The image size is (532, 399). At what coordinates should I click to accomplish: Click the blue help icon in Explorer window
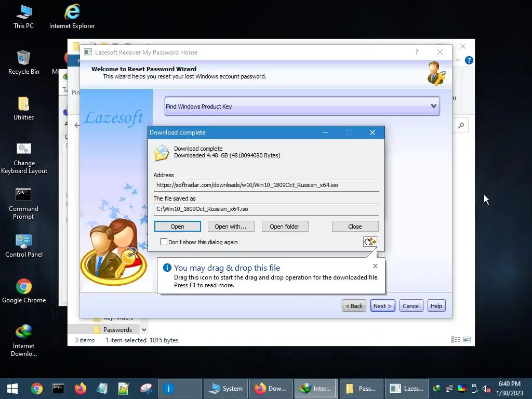coord(469,60)
